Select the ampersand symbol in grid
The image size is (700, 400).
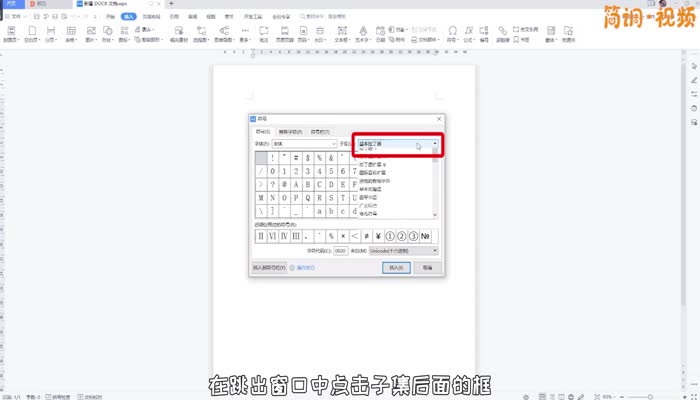pos(331,158)
